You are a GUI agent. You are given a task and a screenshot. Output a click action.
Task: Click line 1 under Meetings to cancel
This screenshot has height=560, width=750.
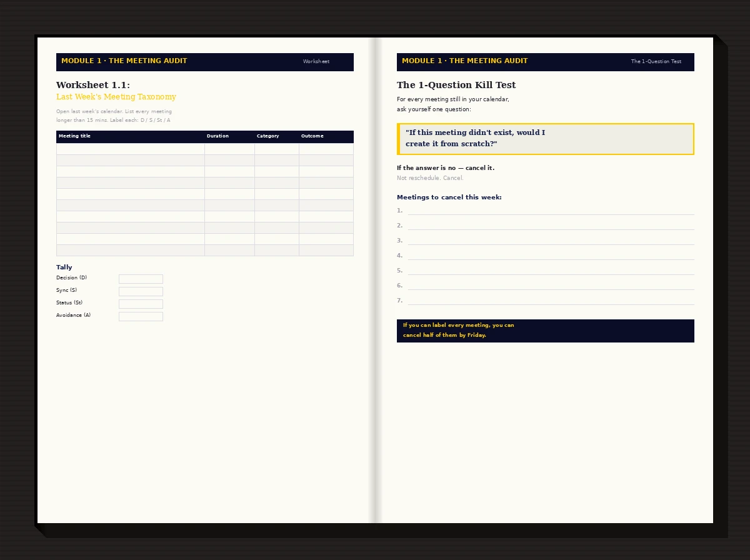pyautogui.click(x=551, y=211)
